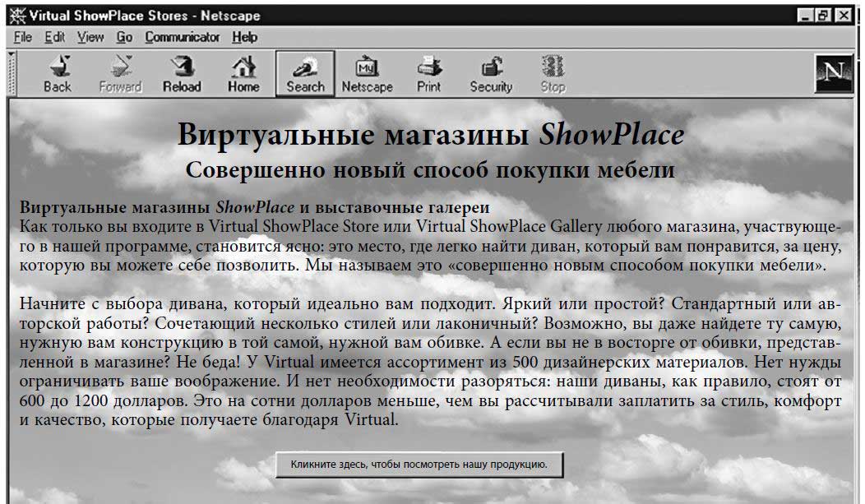865x504 pixels.
Task: Open the Edit menu
Action: (x=54, y=37)
